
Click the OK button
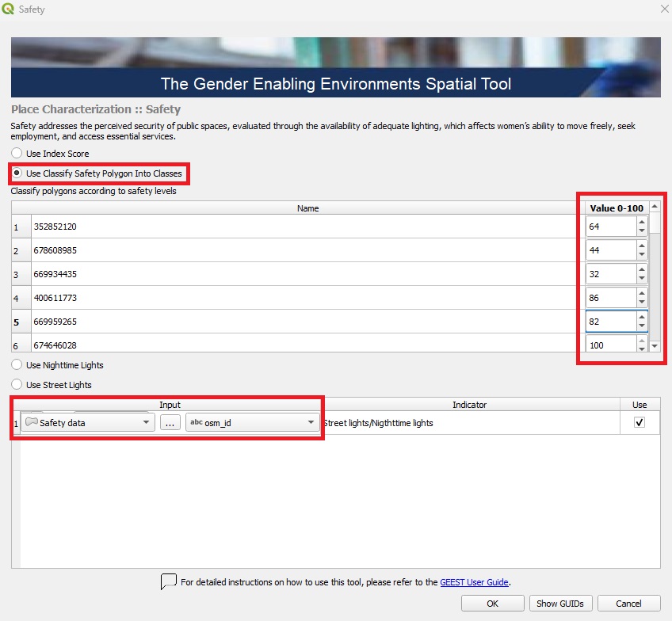pyautogui.click(x=492, y=603)
